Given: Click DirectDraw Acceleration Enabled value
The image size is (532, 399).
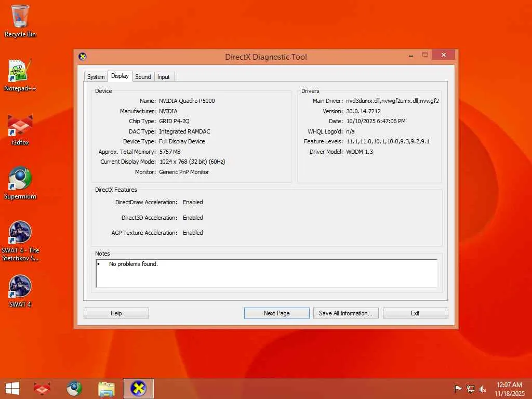Looking at the screenshot, I should point(193,202).
